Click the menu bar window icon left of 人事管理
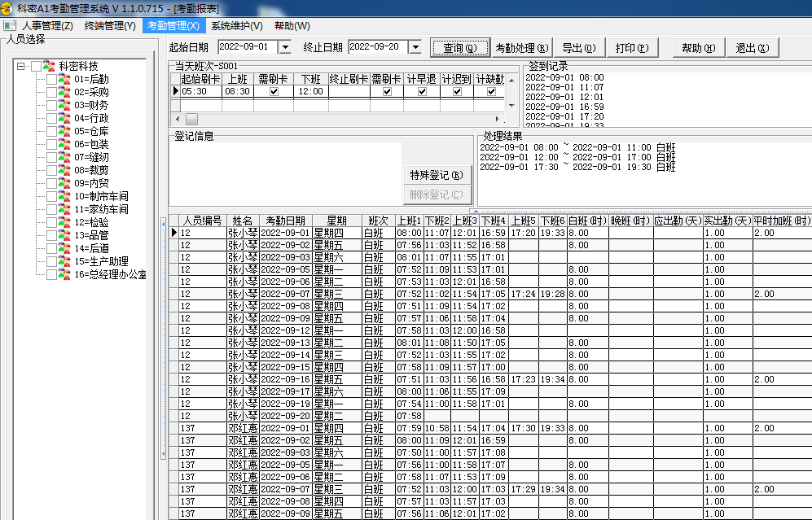This screenshot has width=812, height=520. (x=9, y=25)
